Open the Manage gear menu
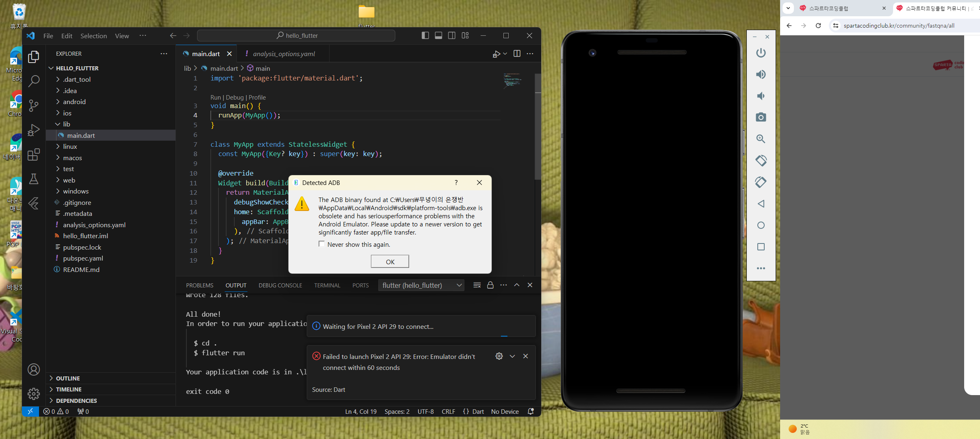980x439 pixels. pos(34,393)
